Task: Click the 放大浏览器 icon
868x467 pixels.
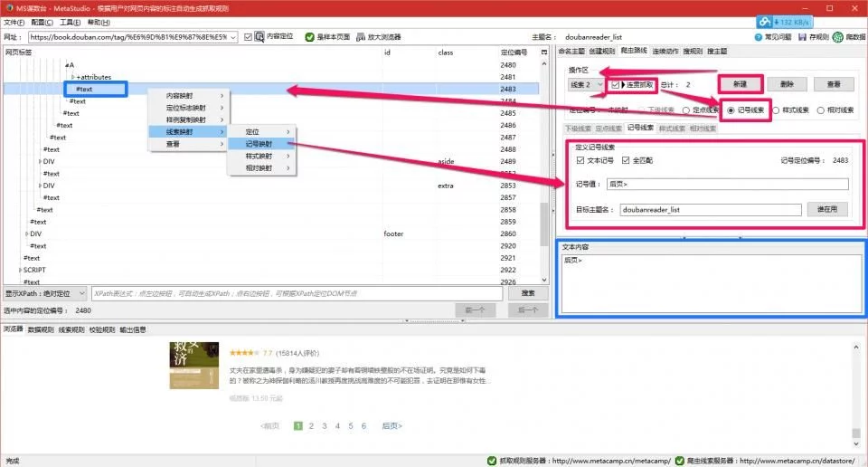Action: (x=361, y=37)
